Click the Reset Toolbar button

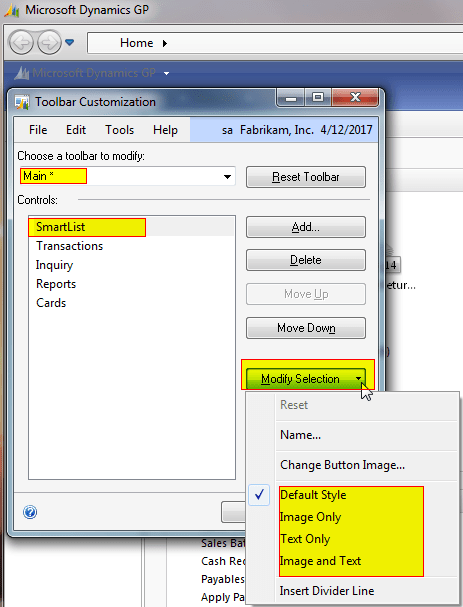click(x=306, y=177)
